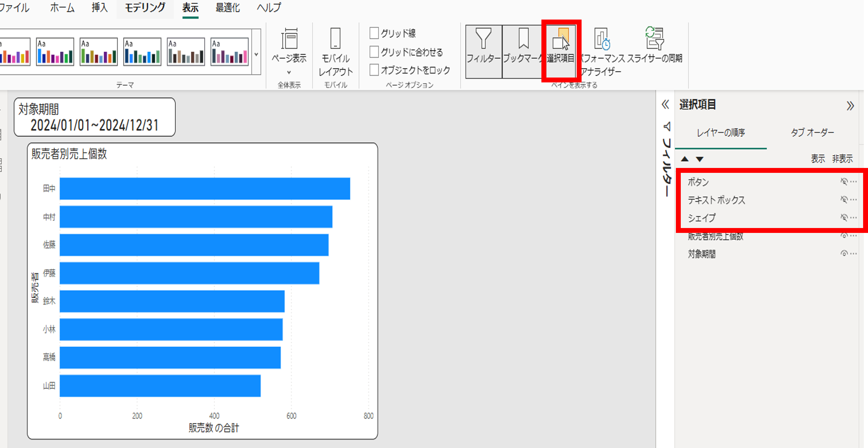Open the ページ表示 dropdown
This screenshot has height=448, width=868.
[x=289, y=51]
